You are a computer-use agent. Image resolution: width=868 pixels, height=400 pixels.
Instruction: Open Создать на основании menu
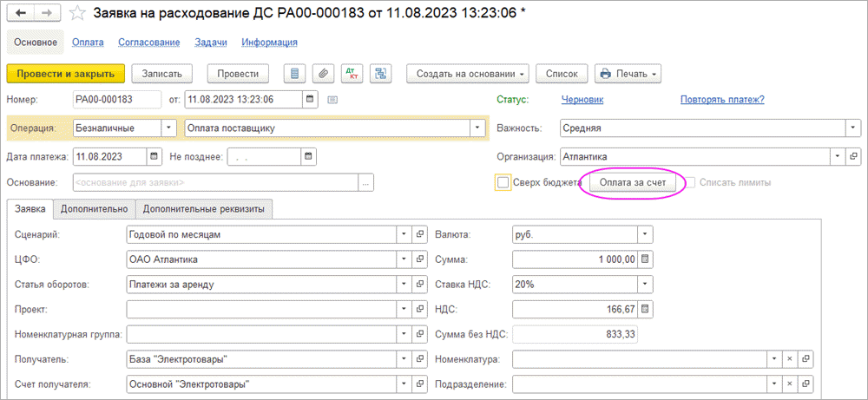[468, 74]
